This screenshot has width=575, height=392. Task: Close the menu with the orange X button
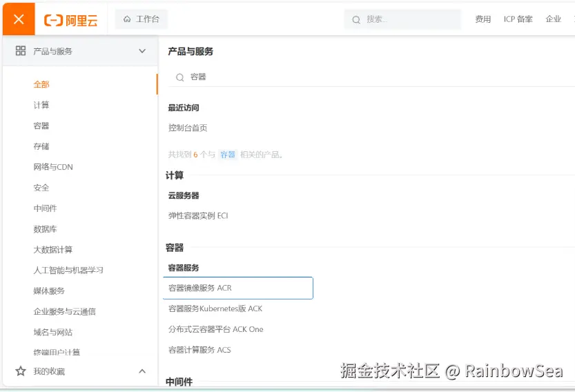(x=19, y=19)
